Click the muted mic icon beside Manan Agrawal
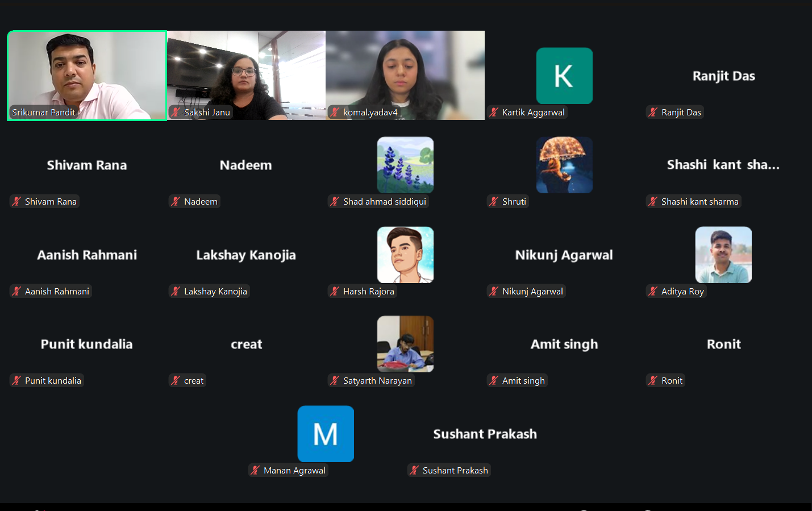Viewport: 812px width, 511px height. [x=256, y=470]
